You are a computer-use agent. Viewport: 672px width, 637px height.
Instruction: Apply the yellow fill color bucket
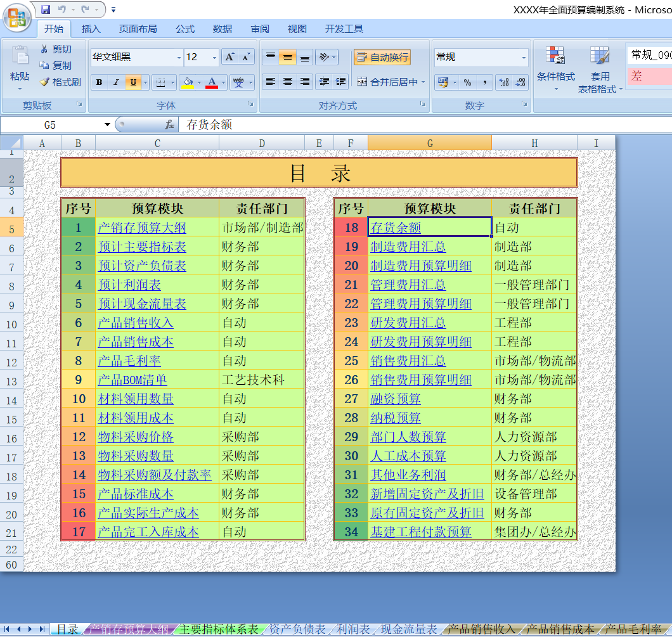[188, 82]
